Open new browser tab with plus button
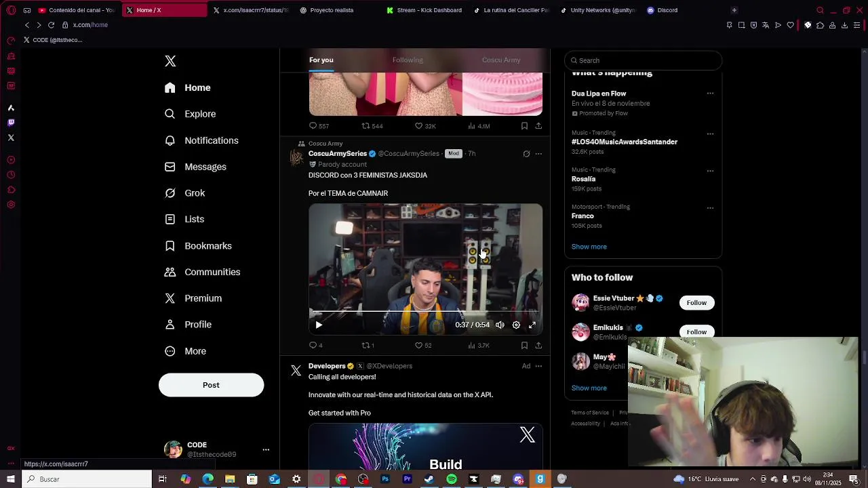The image size is (868, 488). (x=734, y=10)
